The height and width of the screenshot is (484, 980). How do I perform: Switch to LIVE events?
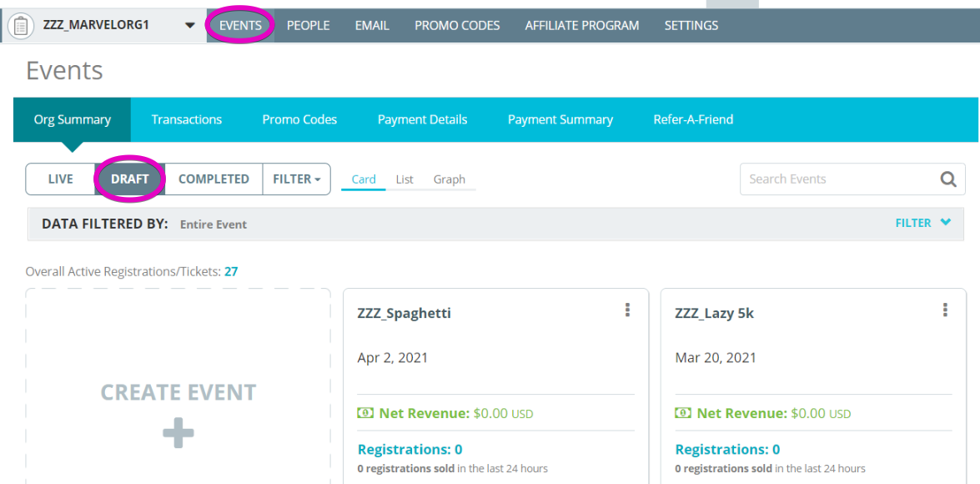pos(61,179)
